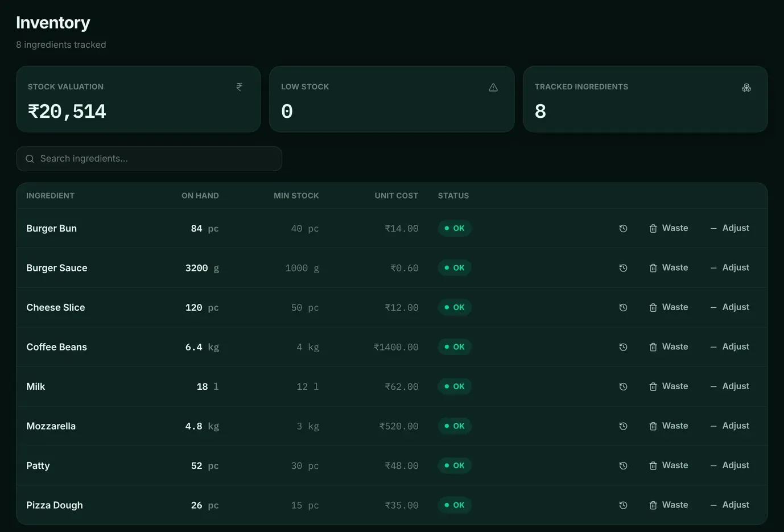The image size is (784, 532).
Task: Adjust stock for Patty
Action: coord(730,465)
